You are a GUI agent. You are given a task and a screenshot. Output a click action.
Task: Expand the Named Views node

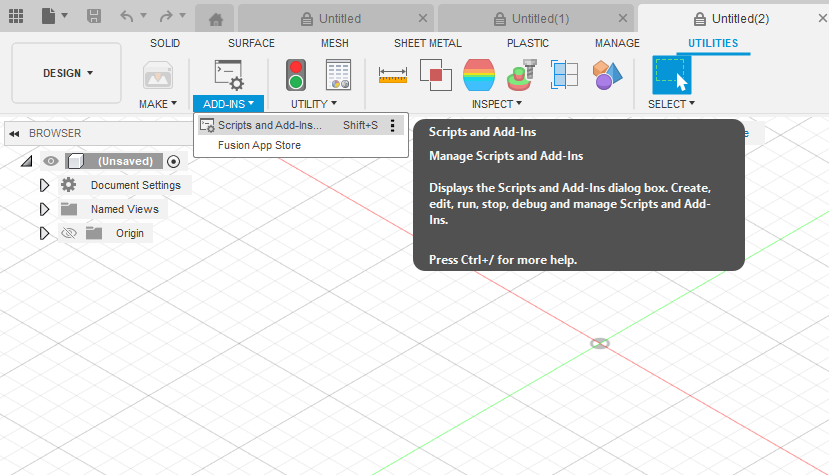[44, 209]
